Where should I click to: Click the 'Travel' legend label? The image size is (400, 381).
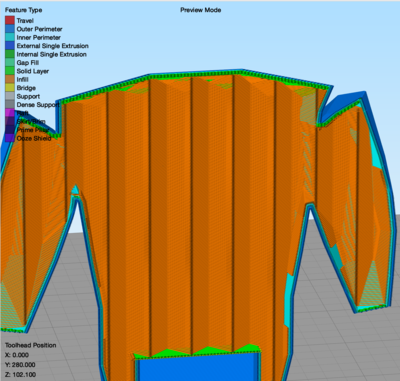coord(25,21)
